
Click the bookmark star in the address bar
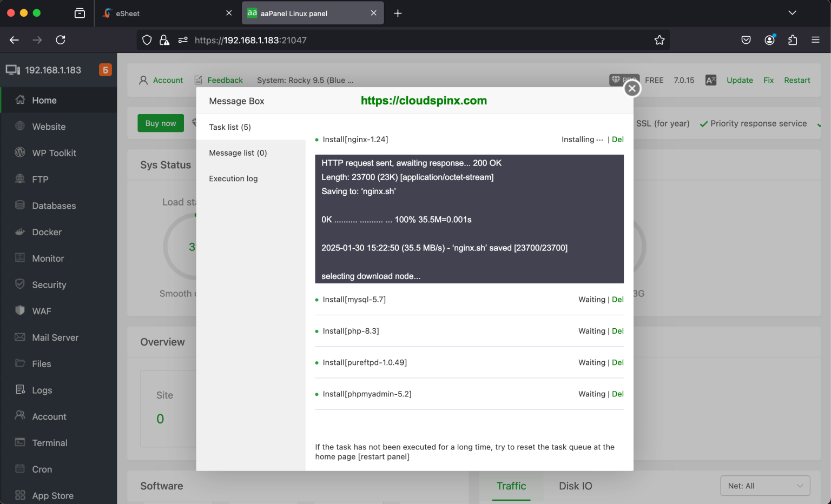[x=659, y=39]
